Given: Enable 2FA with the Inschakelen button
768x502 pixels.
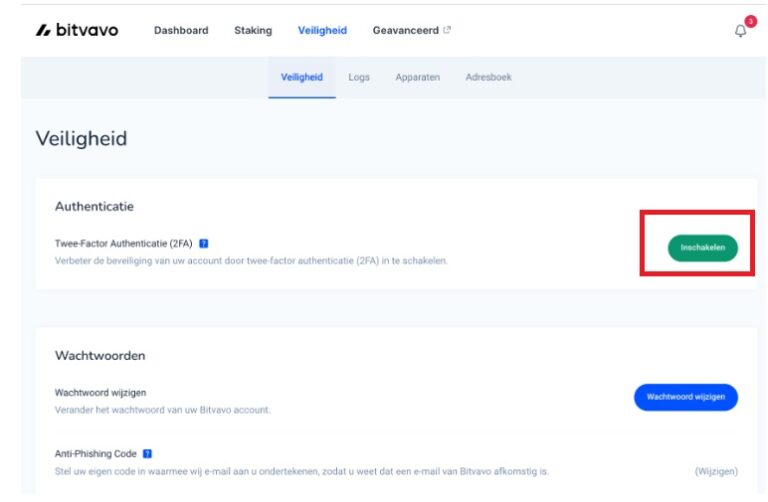Looking at the screenshot, I should click(702, 247).
